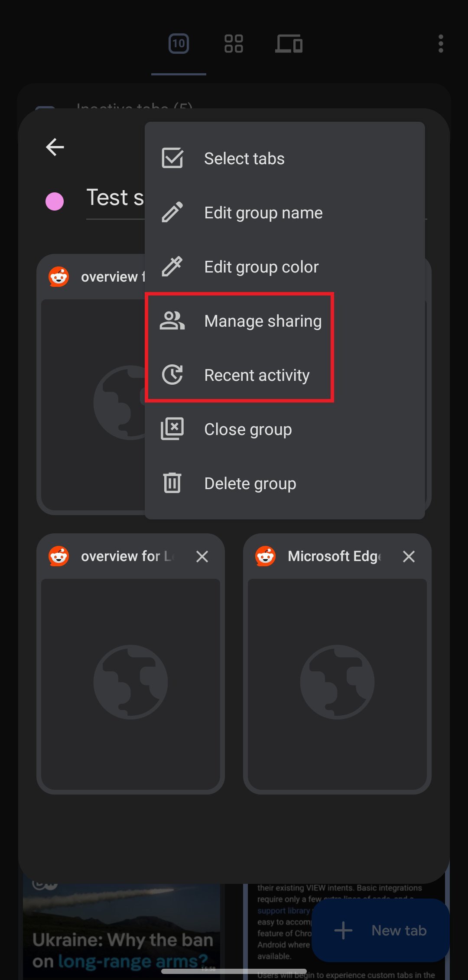Image resolution: width=468 pixels, height=980 pixels.
Task: Choose Select tabs from the menu
Action: 244,159
